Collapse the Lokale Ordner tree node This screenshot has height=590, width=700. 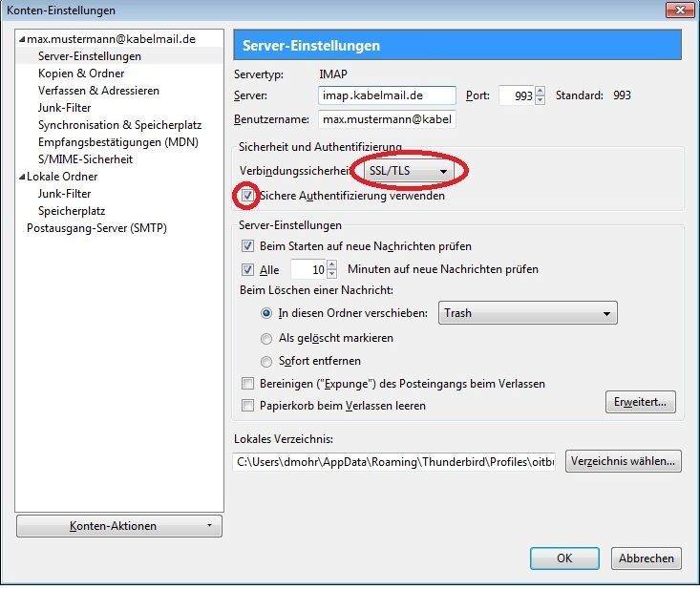(22, 178)
